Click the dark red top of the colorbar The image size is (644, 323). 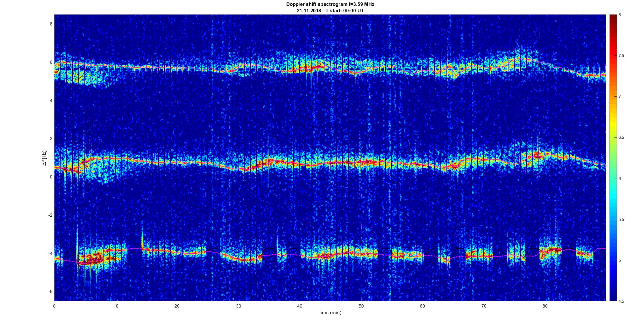(x=612, y=18)
